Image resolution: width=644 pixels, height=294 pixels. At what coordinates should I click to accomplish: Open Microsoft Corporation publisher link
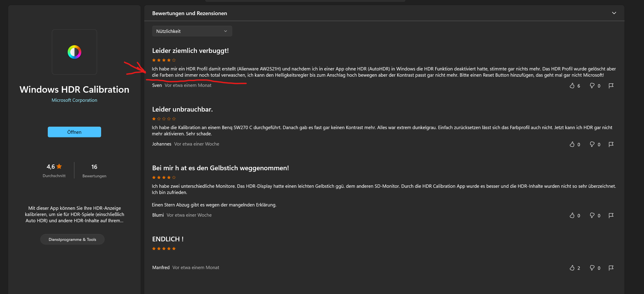74,100
